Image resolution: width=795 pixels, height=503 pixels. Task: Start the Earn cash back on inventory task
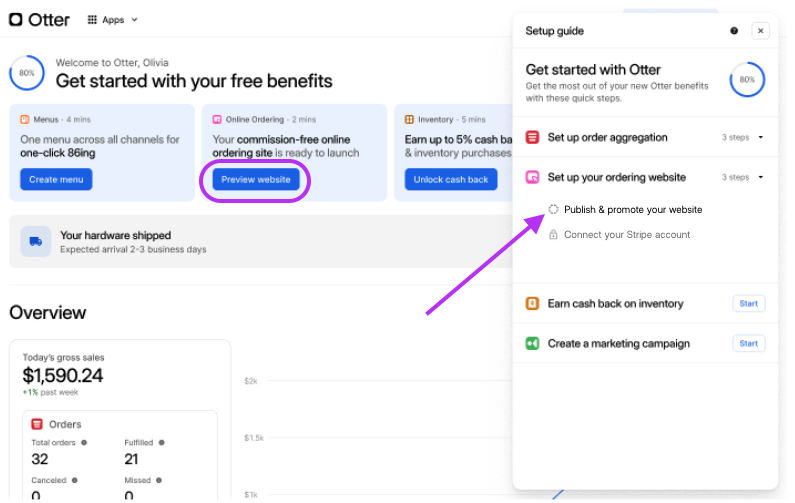748,303
